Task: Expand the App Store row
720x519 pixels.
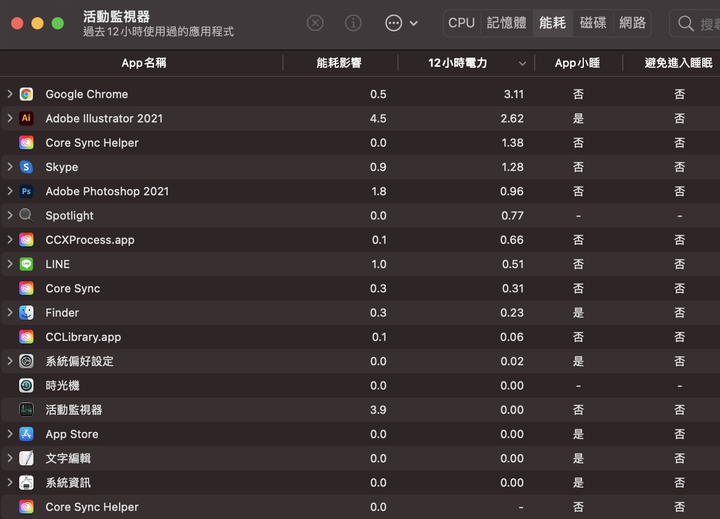Action: tap(10, 434)
